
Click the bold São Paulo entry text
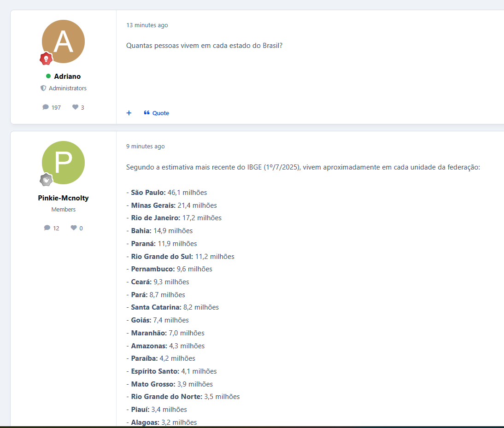148,193
